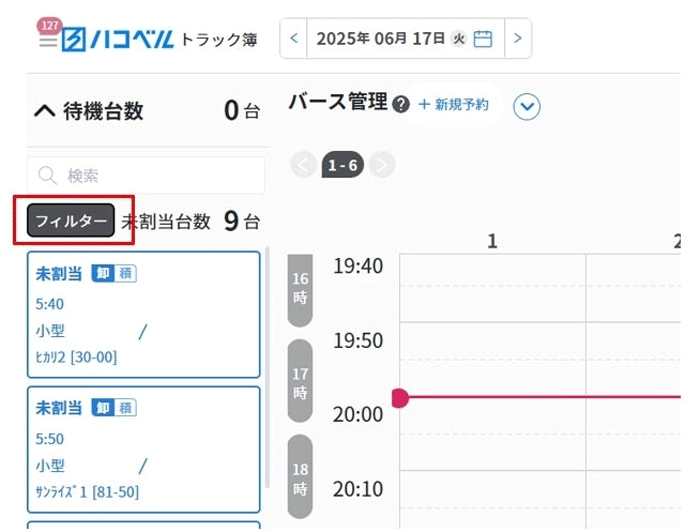The height and width of the screenshot is (532, 700).
Task: Open the バース管理 help question mark
Action: (401, 105)
